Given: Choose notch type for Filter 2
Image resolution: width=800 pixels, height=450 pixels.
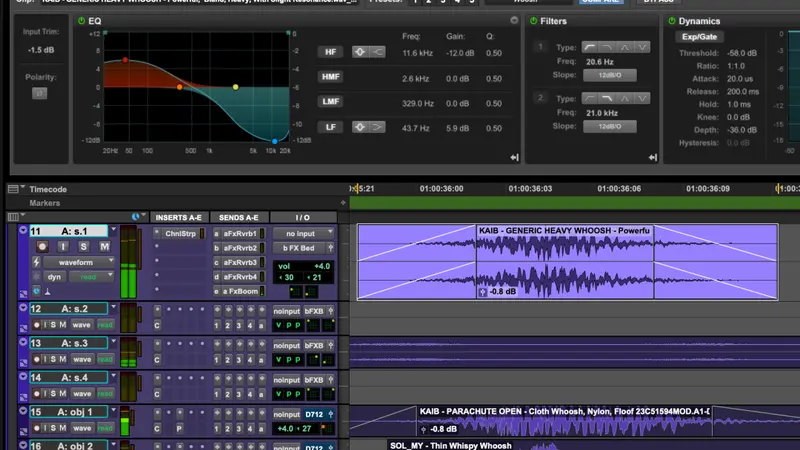Looking at the screenshot, I should coord(642,98).
